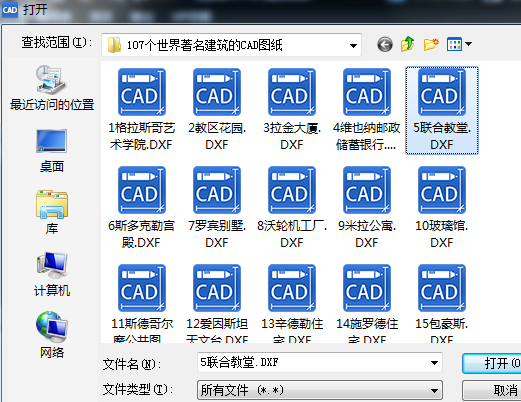Select the 9米拉公寓.DXF CAD file icon
Viewport: 521px width, 402px height.
coord(367,190)
